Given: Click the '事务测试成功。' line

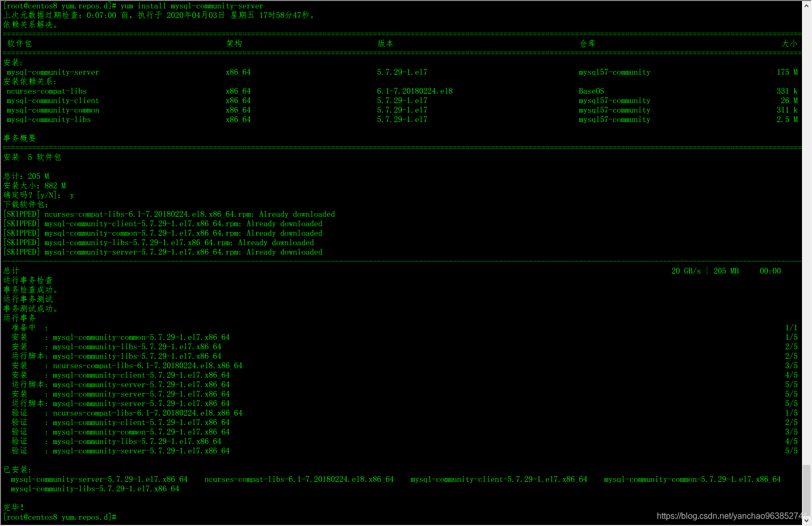Looking at the screenshot, I should 31,309.
